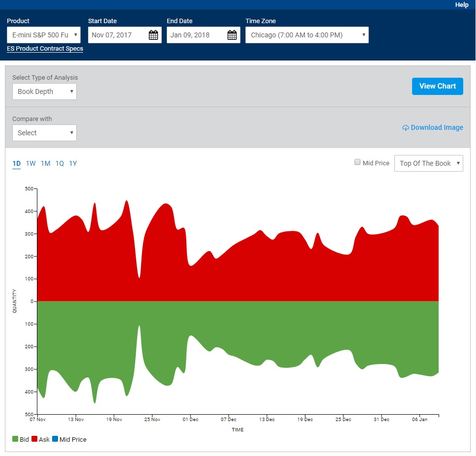Image resolution: width=476 pixels, height=456 pixels.
Task: Click the Help link
Action: (462, 4)
